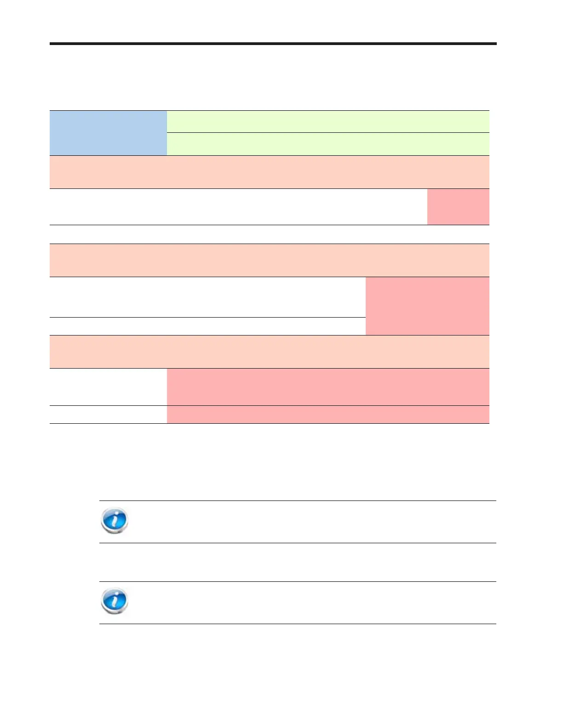This screenshot has width=563, height=728.
Task: Click the white cell beside the wide pink cell
Action: pyautogui.click(x=108, y=387)
